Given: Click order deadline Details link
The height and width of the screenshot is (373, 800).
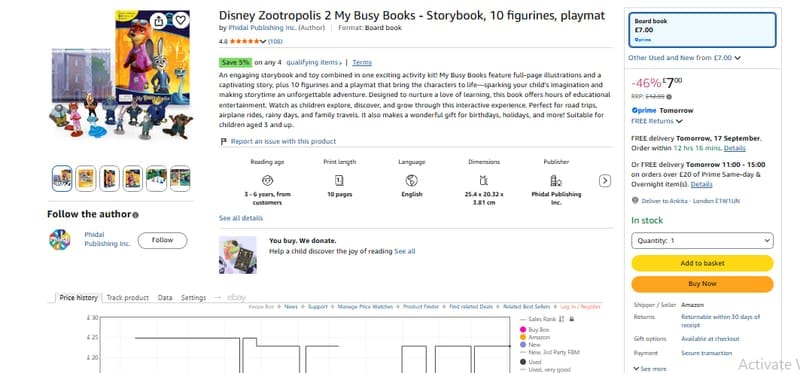Looking at the screenshot, I should pos(734,148).
